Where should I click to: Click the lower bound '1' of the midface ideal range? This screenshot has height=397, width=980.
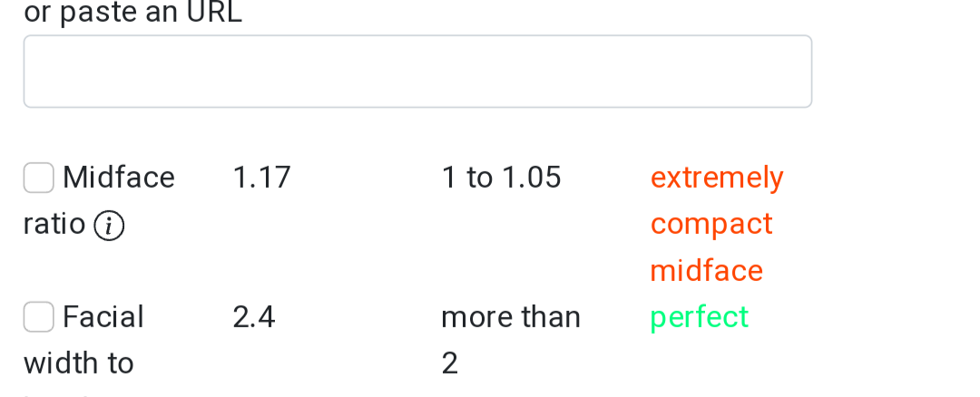[448, 178]
